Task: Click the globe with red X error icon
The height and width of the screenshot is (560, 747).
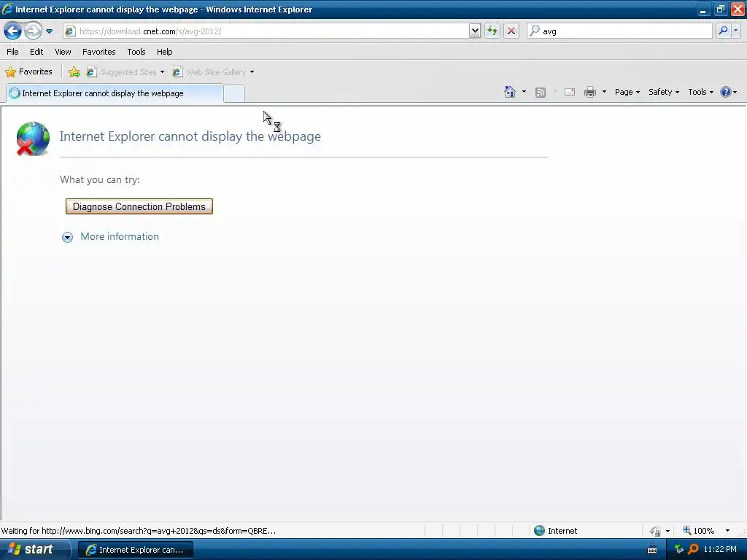Action: tap(32, 139)
